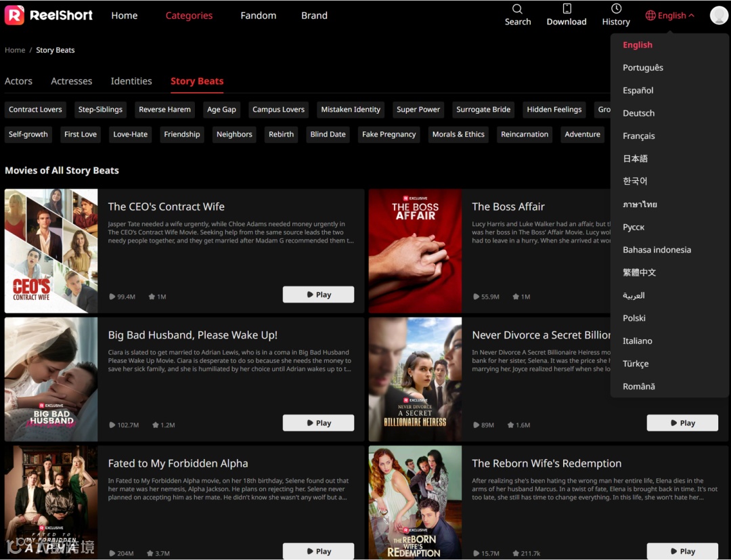Click Fated to My Forbidden Alpha title
Viewport: 731px width, 560px height.
pos(178,463)
